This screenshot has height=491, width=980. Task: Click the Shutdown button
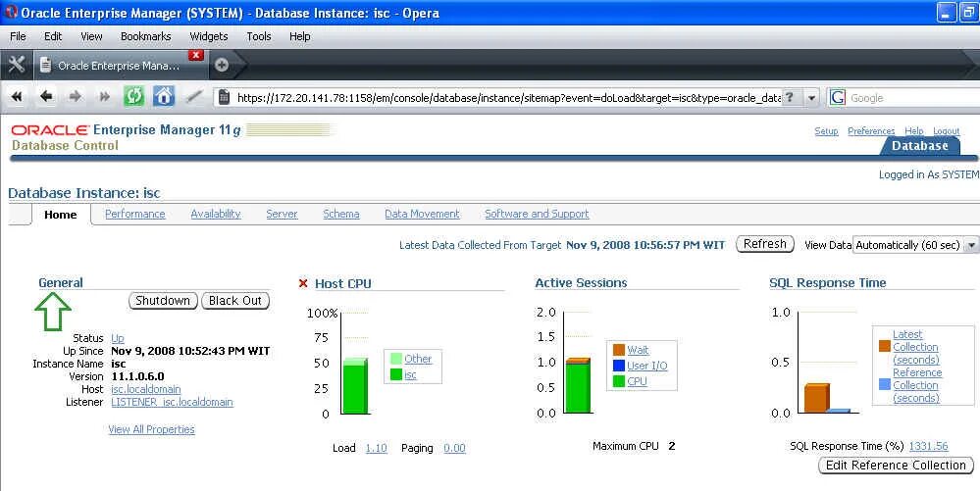pyautogui.click(x=163, y=301)
